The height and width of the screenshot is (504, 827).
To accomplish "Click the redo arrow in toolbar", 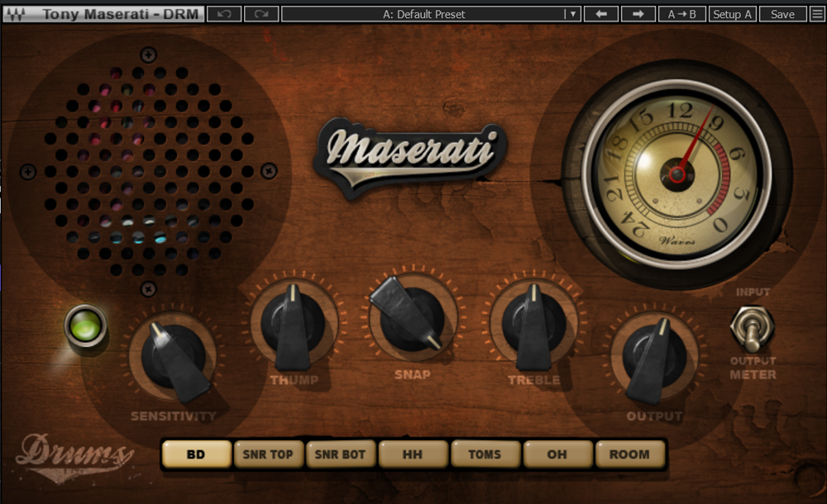I will (x=261, y=14).
